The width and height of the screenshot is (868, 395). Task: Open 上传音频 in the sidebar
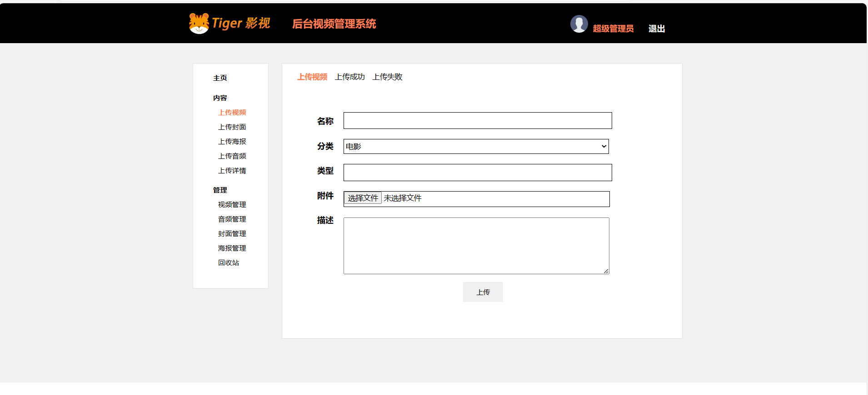click(x=232, y=156)
